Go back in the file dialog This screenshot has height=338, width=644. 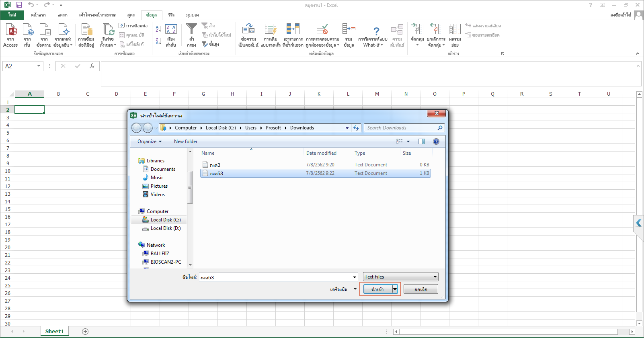click(x=137, y=128)
